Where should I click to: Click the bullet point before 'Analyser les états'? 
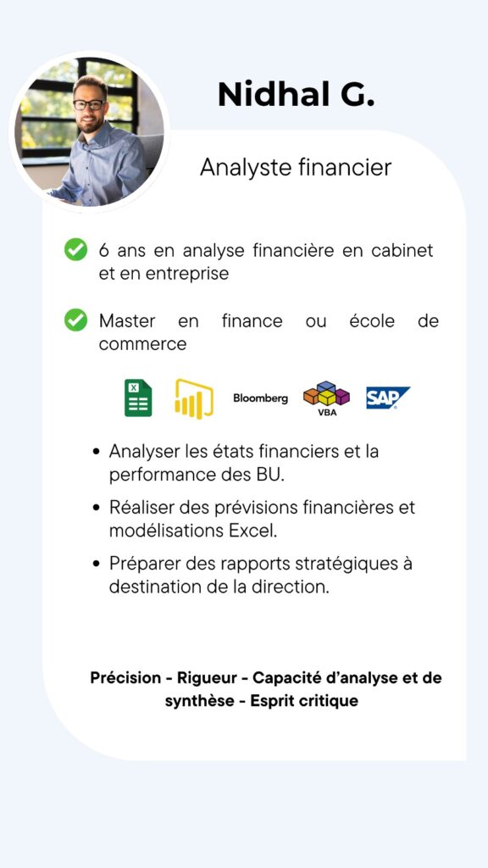[97, 453]
